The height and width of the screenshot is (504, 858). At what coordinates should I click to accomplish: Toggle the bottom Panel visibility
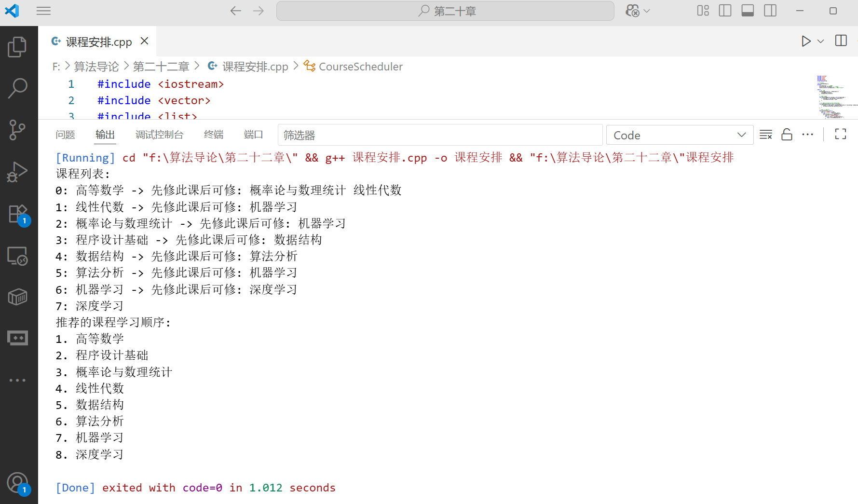[x=748, y=11]
